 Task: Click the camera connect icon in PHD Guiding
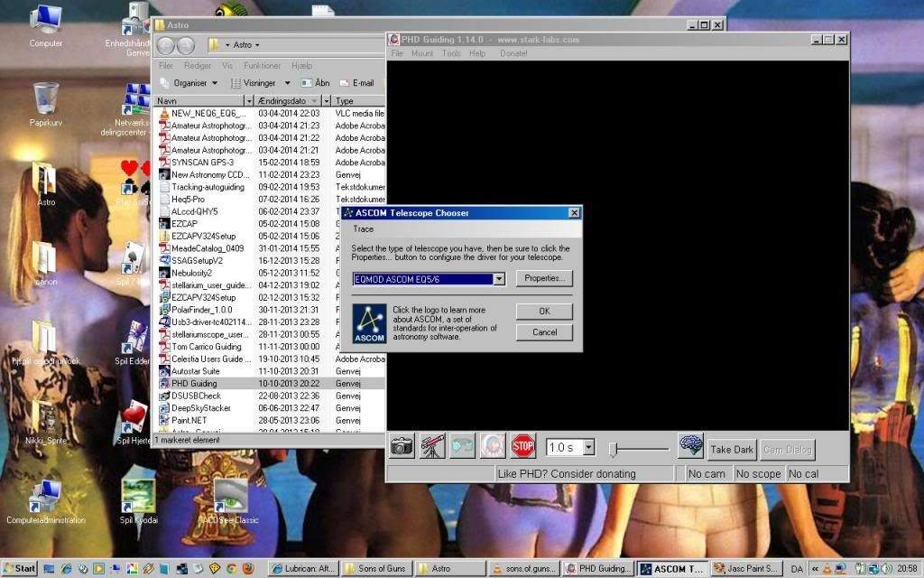pos(402,446)
